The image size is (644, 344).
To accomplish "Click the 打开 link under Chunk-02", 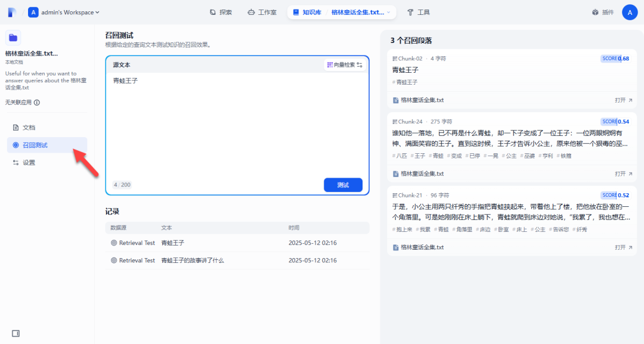I will [x=624, y=100].
